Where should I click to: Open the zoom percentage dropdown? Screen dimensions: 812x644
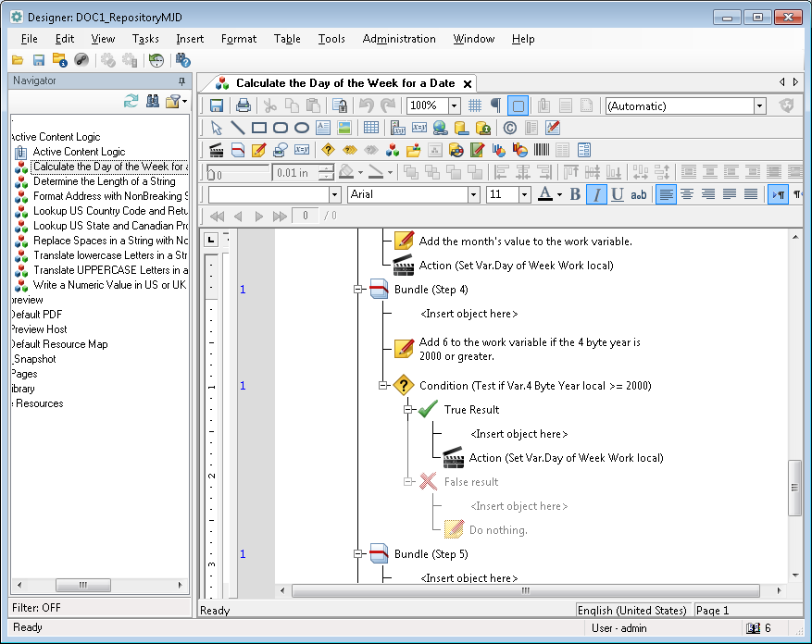point(454,105)
